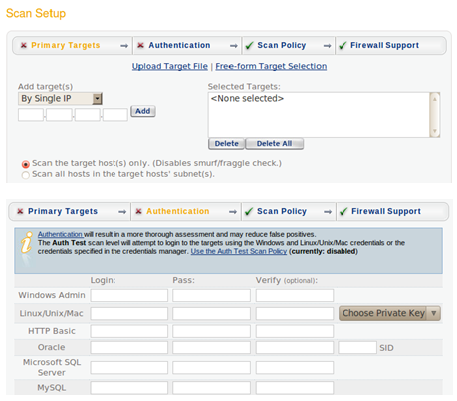457x401 pixels.
Task: Click the Oracle SID input field
Action: (357, 347)
